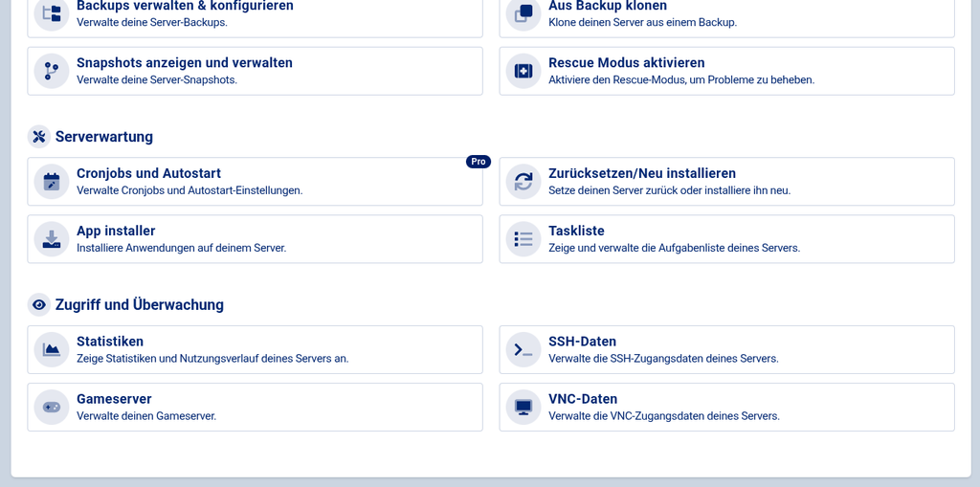Click the Gameserver gamepad icon
The width and height of the screenshot is (980, 487).
pos(52,408)
